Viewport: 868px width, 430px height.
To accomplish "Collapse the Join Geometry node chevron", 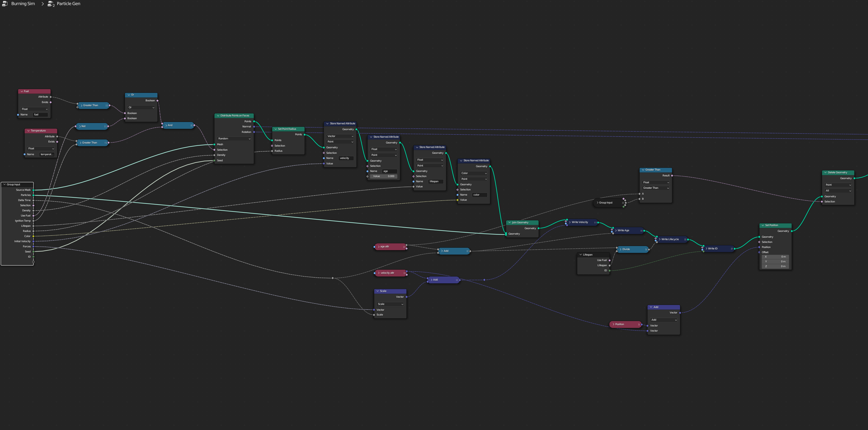I will coord(510,223).
